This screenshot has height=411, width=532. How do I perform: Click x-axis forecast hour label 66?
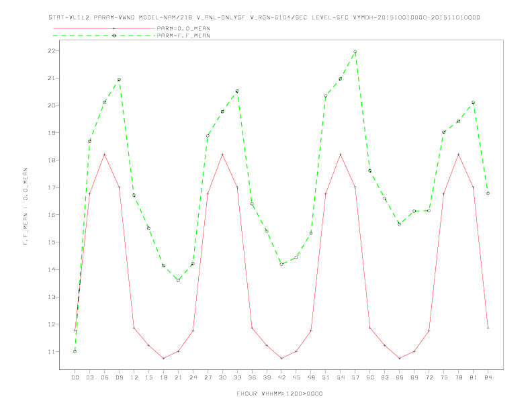click(x=400, y=377)
